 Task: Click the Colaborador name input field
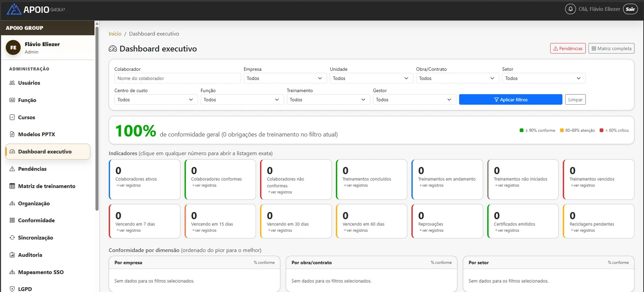coord(178,79)
